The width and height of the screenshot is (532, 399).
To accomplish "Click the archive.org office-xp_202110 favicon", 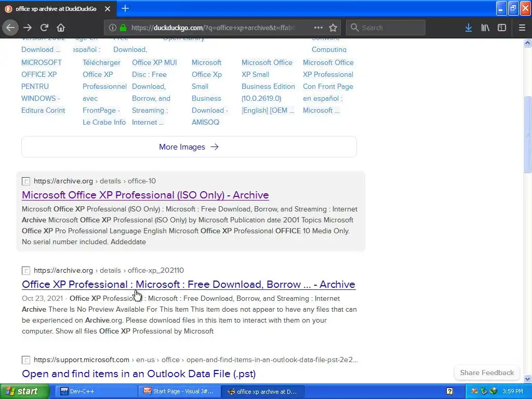I will [x=26, y=270].
